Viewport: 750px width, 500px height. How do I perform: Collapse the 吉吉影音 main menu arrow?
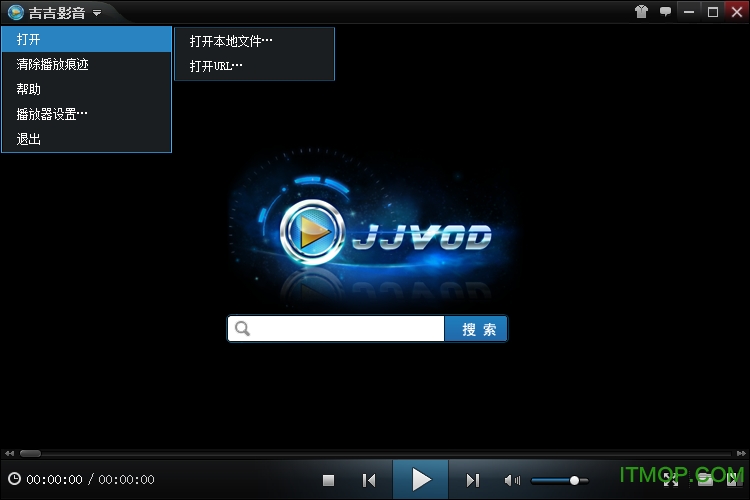click(97, 13)
